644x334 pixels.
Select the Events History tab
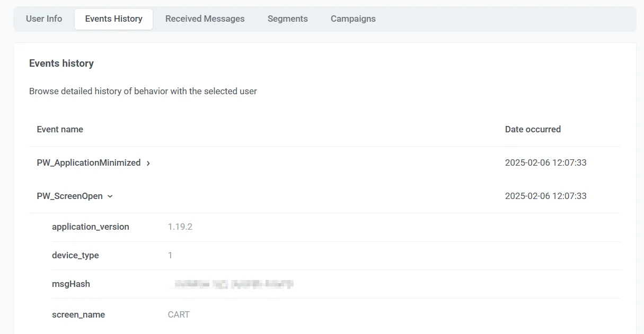tap(113, 19)
